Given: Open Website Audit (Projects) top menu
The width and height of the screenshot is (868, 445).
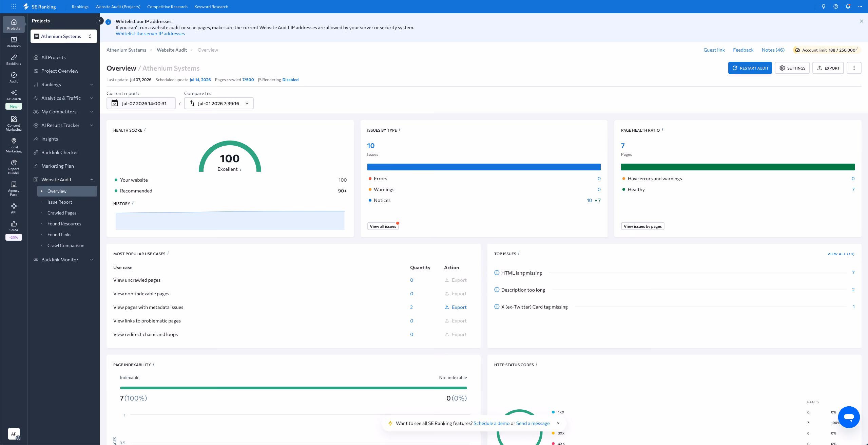Looking at the screenshot, I should [118, 6].
